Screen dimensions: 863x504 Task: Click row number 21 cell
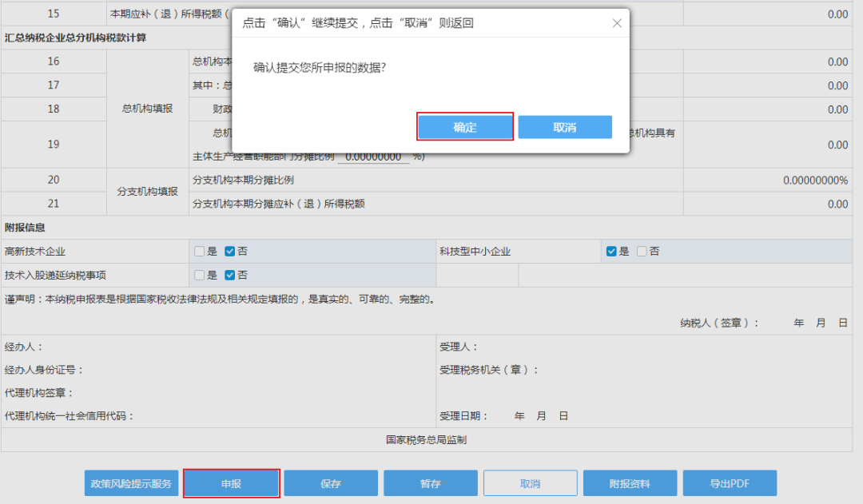[54, 204]
